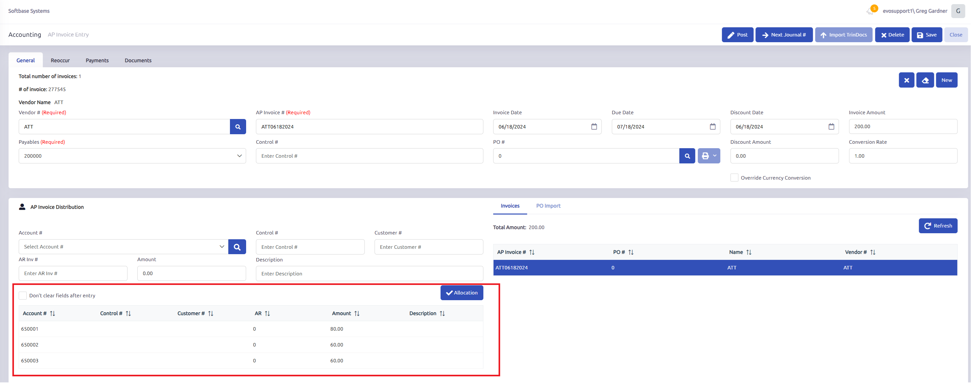Switch to the Payments tab
The height and width of the screenshot is (383, 980).
tap(97, 61)
